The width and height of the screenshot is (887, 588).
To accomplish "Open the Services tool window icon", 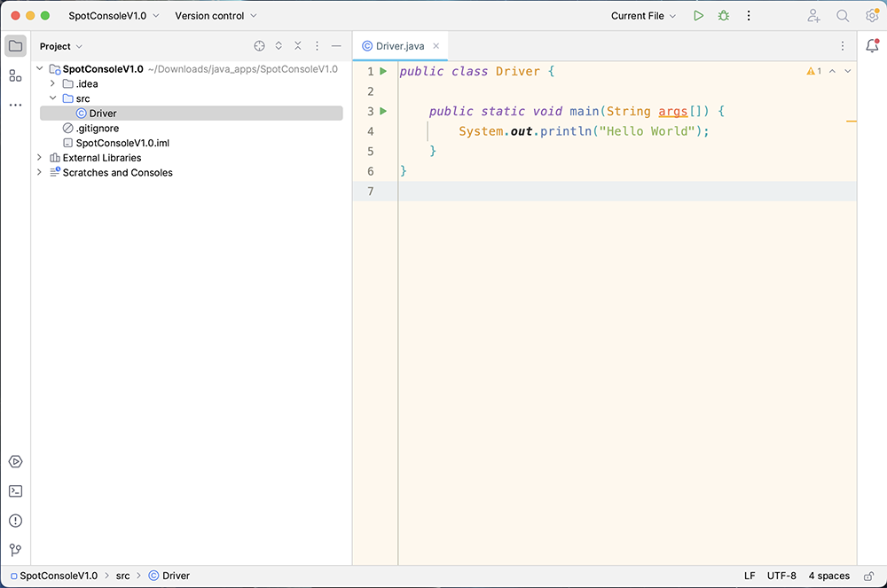I will tap(15, 462).
